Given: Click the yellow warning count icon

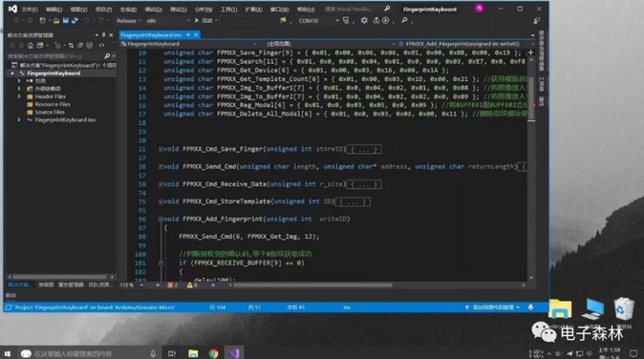Looking at the screenshot, I should pyautogui.click(x=190, y=285).
